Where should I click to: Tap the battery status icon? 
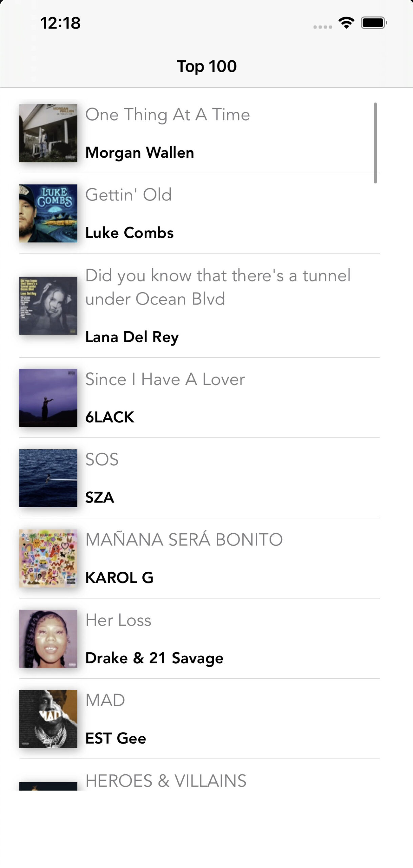click(x=373, y=23)
